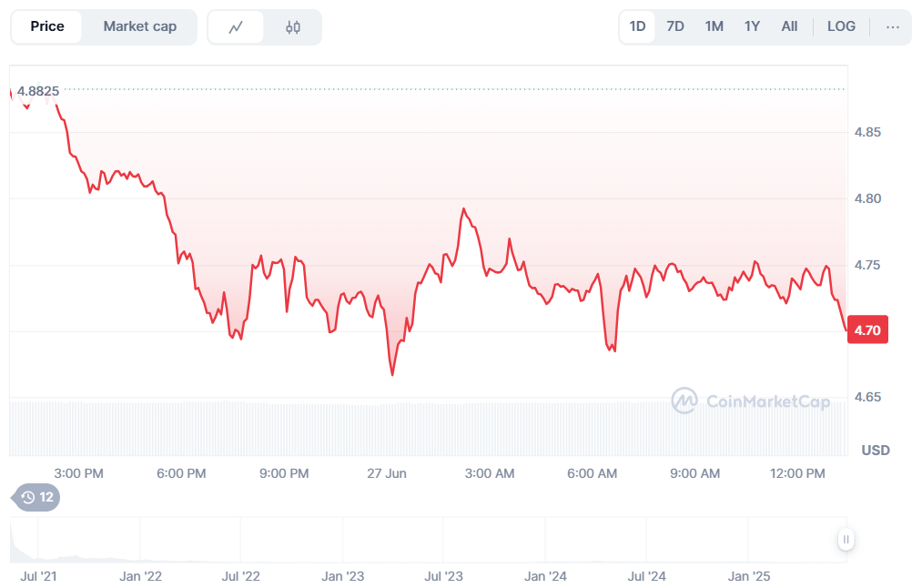Image resolution: width=912 pixels, height=588 pixels.
Task: Click the 4.80 y-axis price label
Action: pyautogui.click(x=867, y=198)
